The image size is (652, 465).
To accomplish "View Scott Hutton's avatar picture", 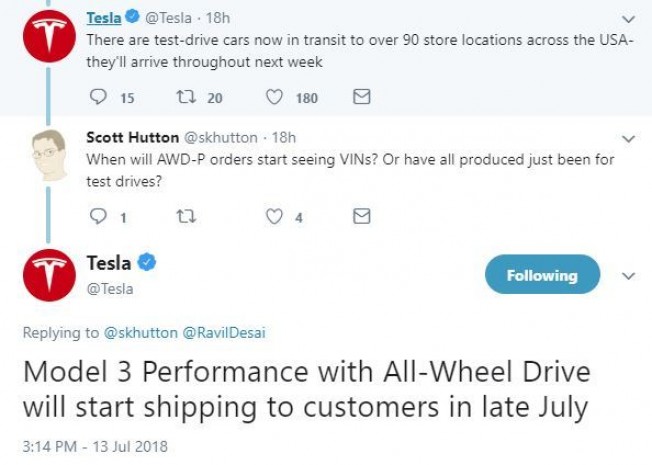I will [49, 155].
